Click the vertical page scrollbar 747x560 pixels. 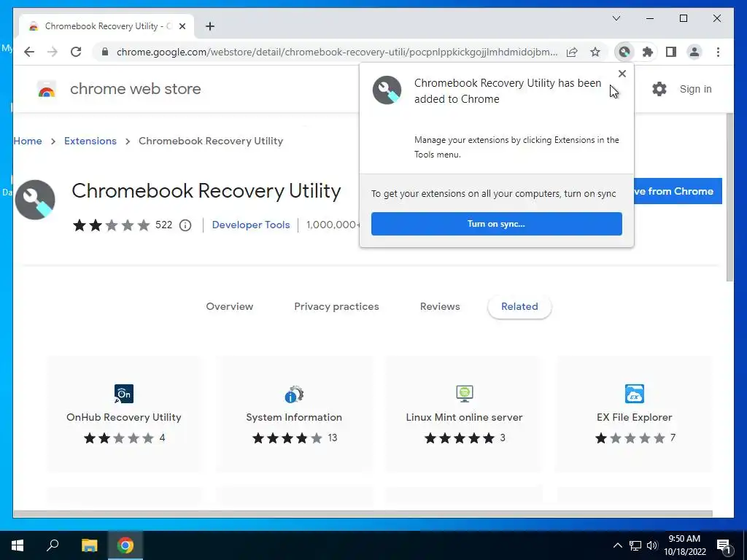tap(729, 198)
